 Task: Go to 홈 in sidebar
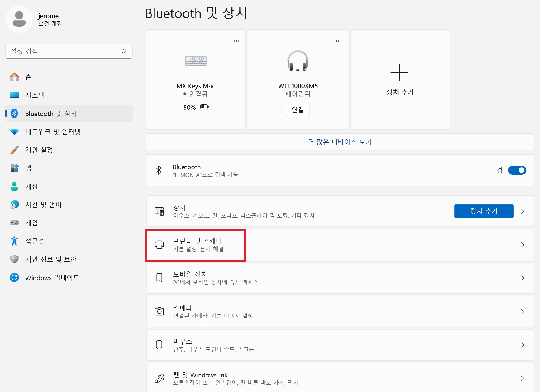(x=69, y=77)
